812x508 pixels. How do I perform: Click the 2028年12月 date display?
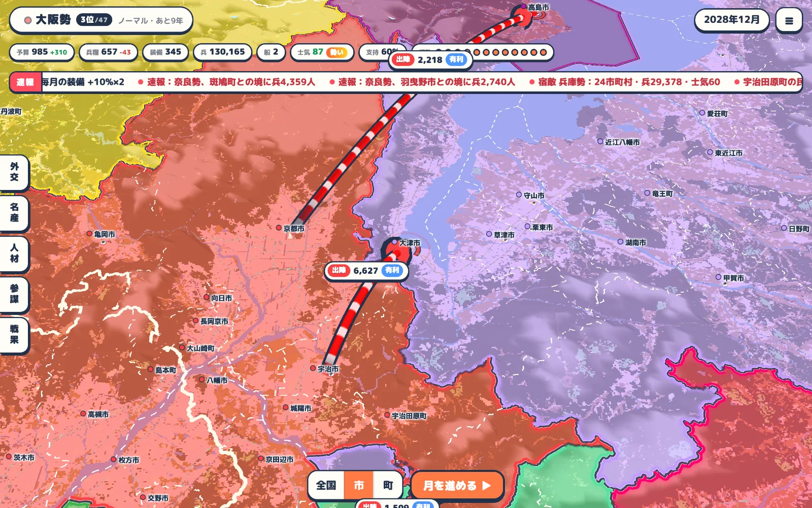point(731,20)
